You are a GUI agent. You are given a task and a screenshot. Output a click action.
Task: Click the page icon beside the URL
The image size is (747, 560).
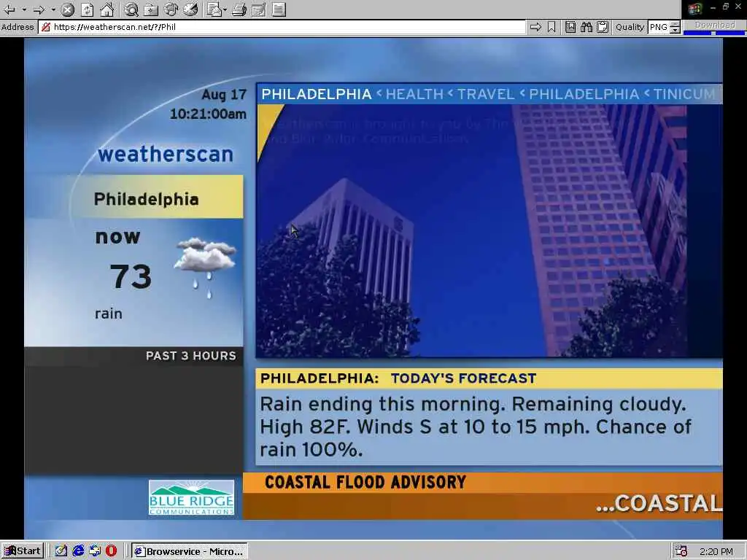coord(46,27)
